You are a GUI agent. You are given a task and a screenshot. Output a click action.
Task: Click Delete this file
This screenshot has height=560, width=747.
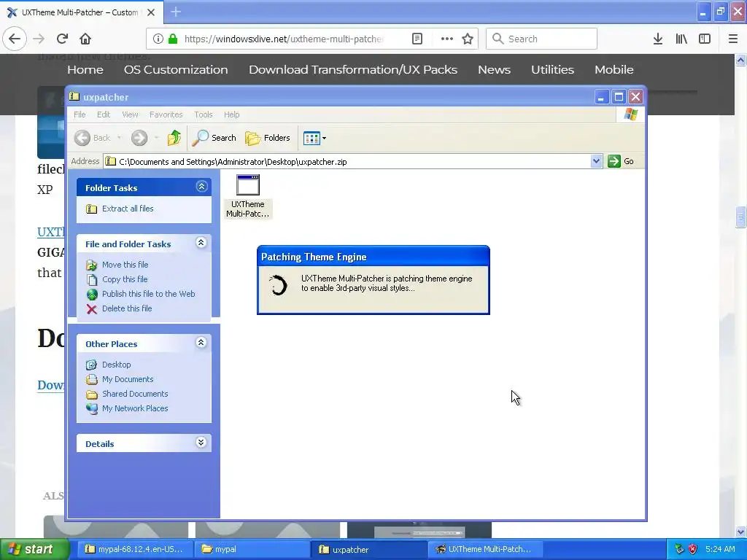pos(127,308)
